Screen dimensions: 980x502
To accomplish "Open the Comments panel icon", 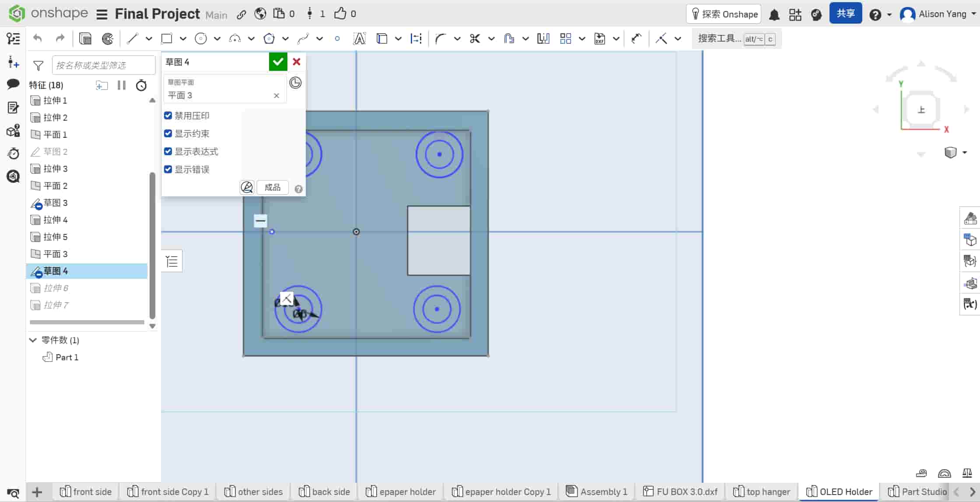I will click(13, 84).
